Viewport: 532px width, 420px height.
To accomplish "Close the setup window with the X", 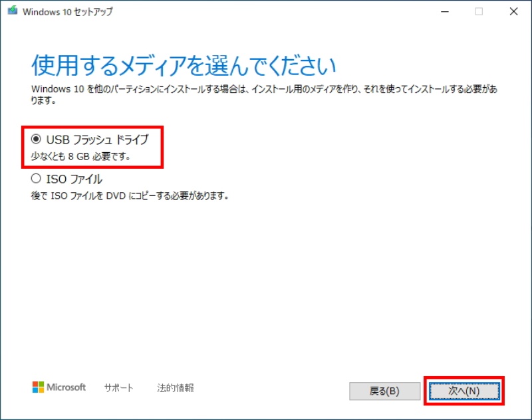I will click(x=513, y=11).
